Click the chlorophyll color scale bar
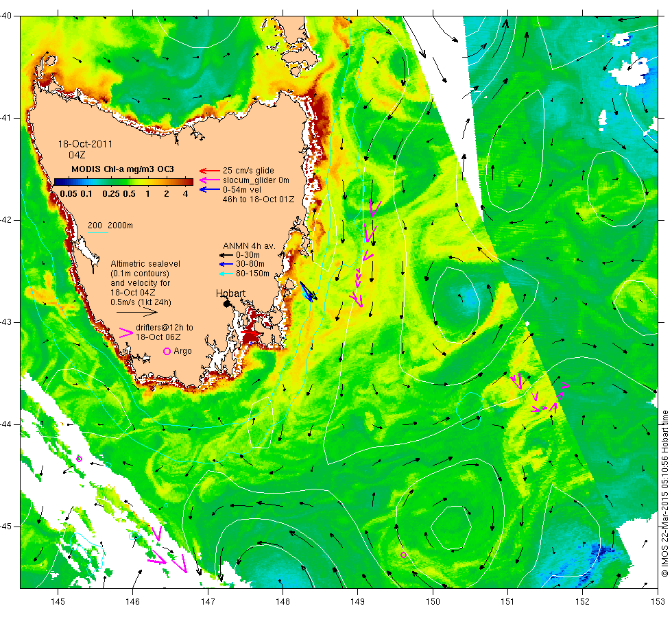The width and height of the screenshot is (672, 617). tap(123, 182)
